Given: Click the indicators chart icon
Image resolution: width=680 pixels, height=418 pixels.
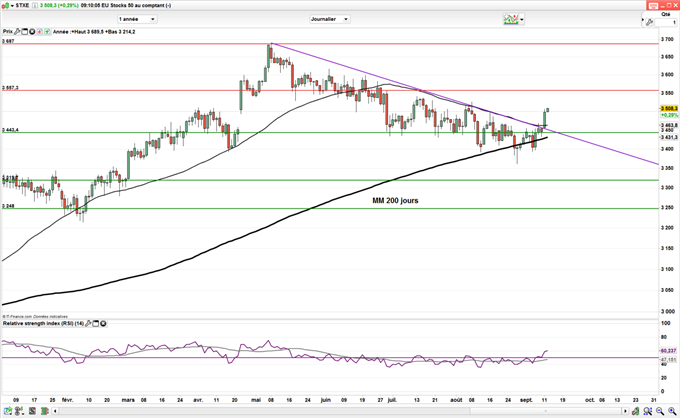Looking at the screenshot, I should [x=511, y=20].
